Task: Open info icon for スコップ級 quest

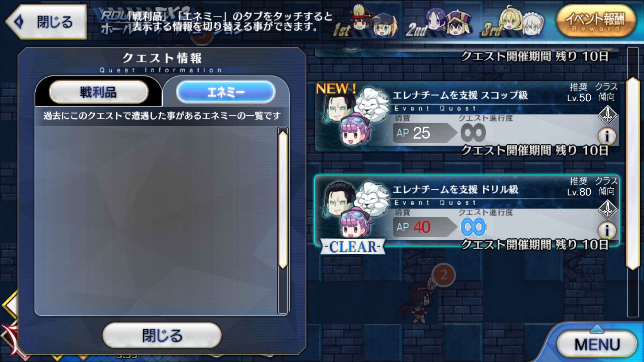Action: [607, 136]
